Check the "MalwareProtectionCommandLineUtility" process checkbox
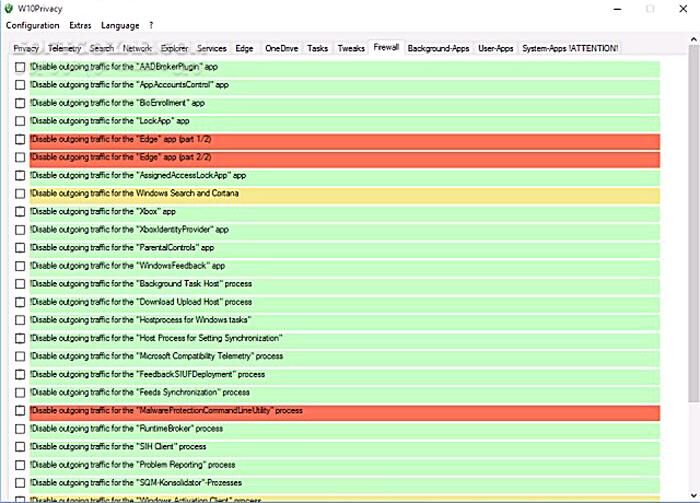 (20, 411)
